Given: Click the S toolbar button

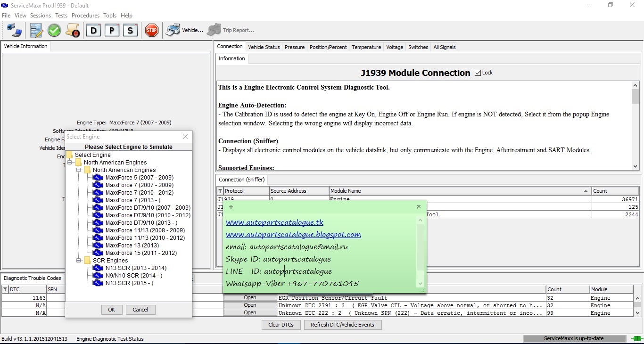Looking at the screenshot, I should 130,30.
